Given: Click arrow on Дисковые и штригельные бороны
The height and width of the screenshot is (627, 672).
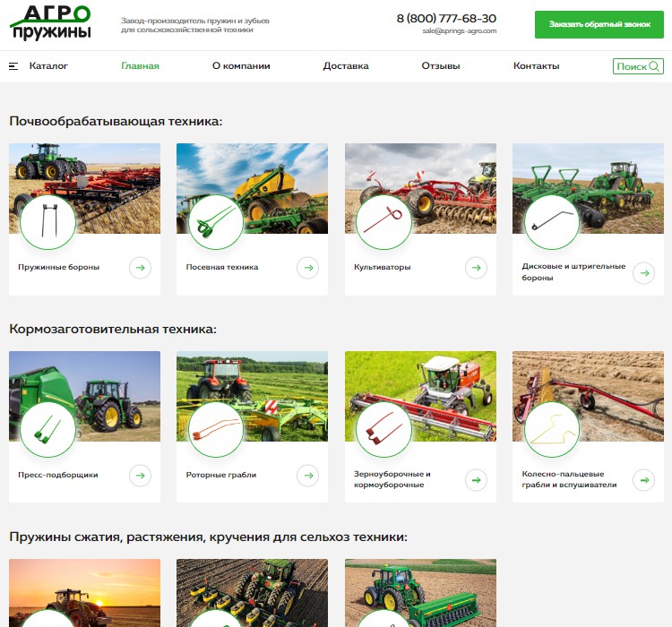Looking at the screenshot, I should pos(643,272).
